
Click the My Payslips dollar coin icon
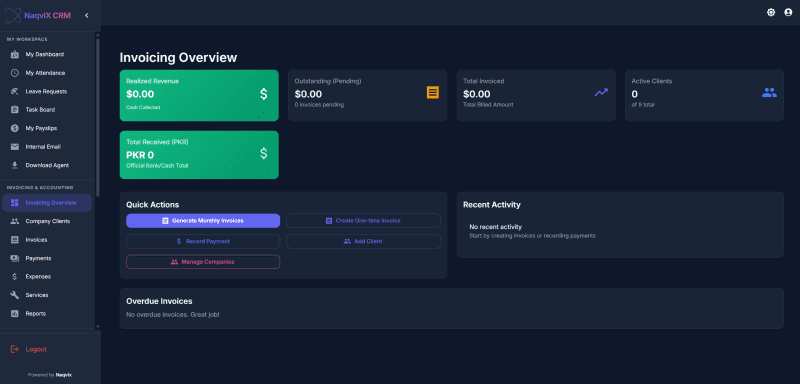tap(15, 128)
